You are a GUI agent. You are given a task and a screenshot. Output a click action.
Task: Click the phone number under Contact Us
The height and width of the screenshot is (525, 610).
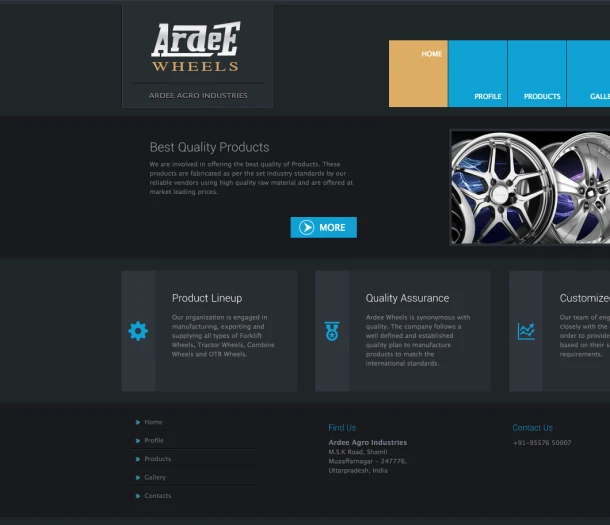[542, 442]
